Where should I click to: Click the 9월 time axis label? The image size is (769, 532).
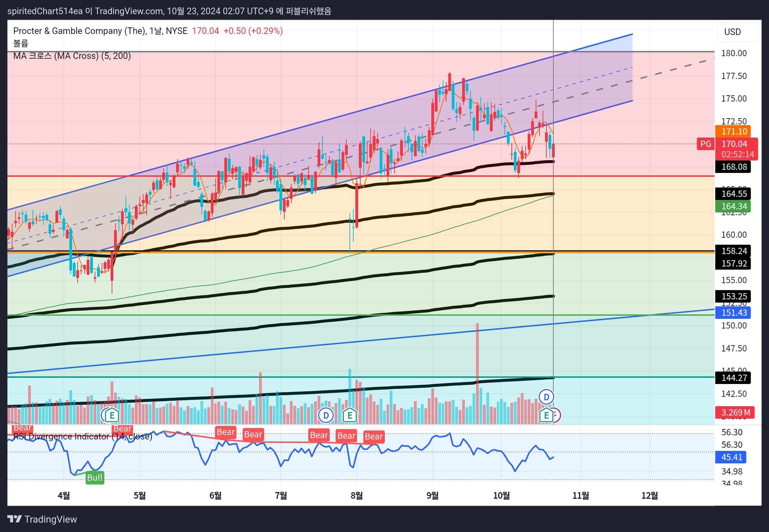click(x=432, y=495)
